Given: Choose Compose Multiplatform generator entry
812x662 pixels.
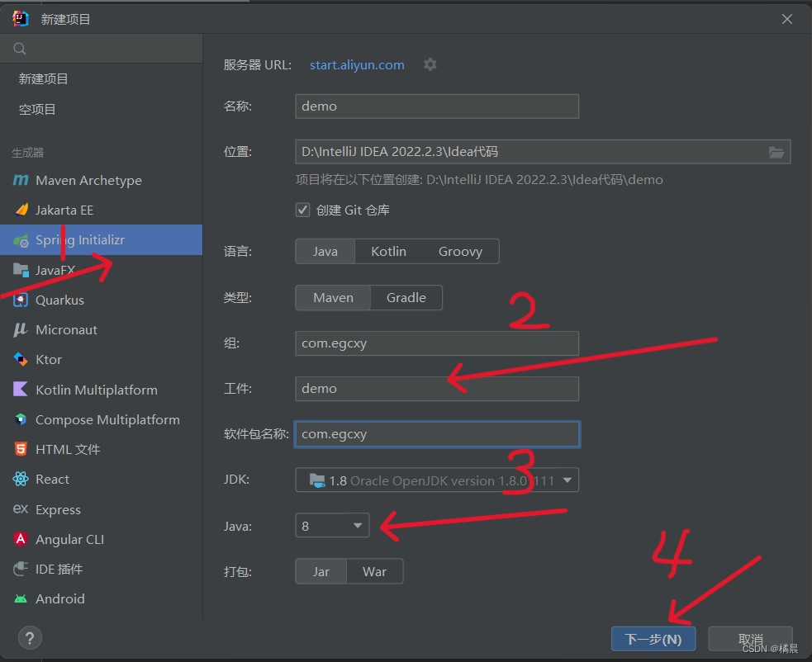Looking at the screenshot, I should (x=101, y=419).
